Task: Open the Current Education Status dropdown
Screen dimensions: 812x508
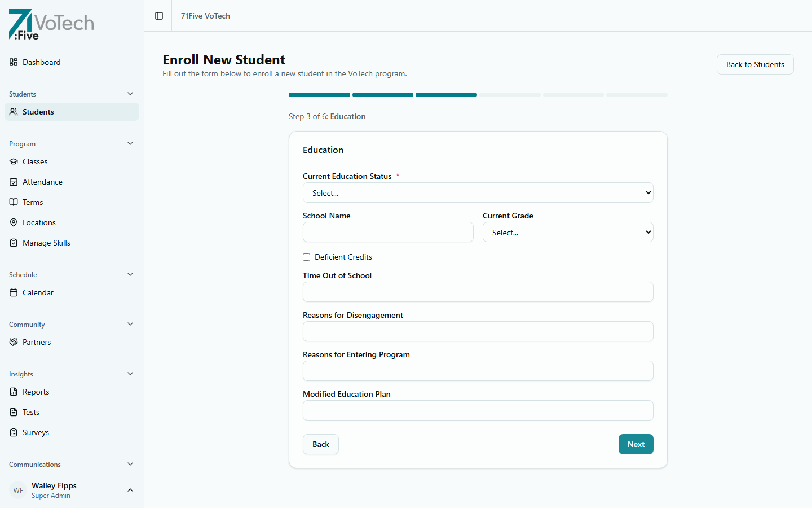Action: [478, 192]
